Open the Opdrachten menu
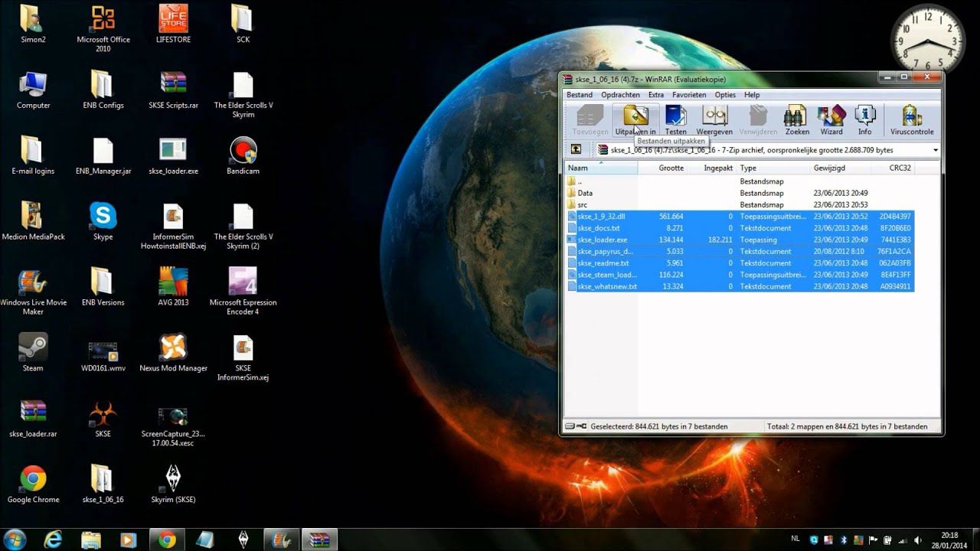This screenshot has height=551, width=980. pos(620,95)
